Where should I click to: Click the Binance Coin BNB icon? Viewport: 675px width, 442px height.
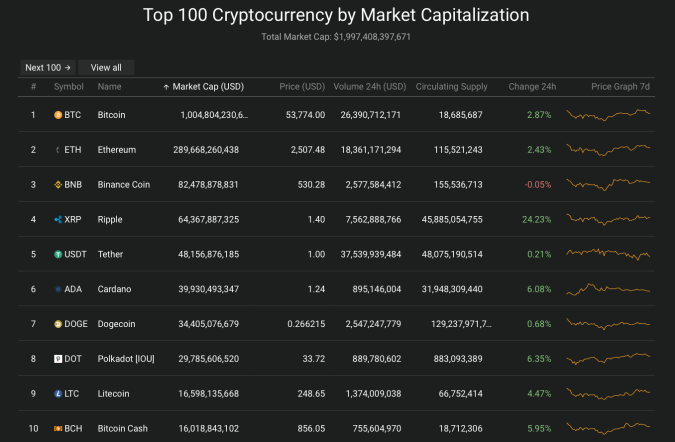tap(58, 185)
